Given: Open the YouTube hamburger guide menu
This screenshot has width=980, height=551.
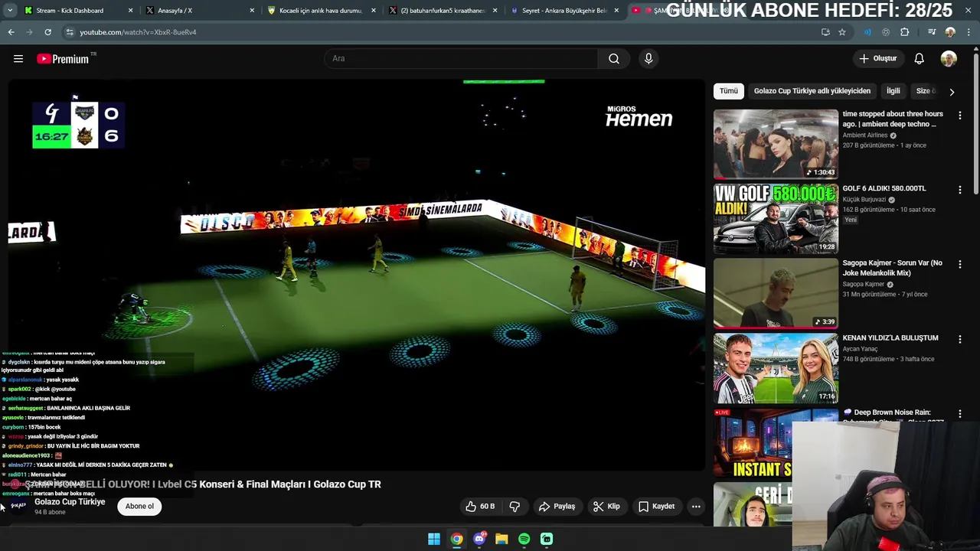Looking at the screenshot, I should click(x=18, y=59).
